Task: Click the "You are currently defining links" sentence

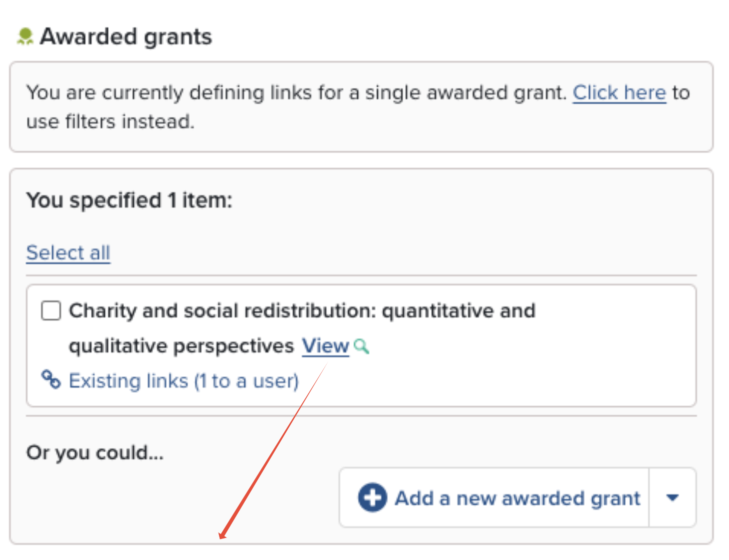Action: point(296,93)
